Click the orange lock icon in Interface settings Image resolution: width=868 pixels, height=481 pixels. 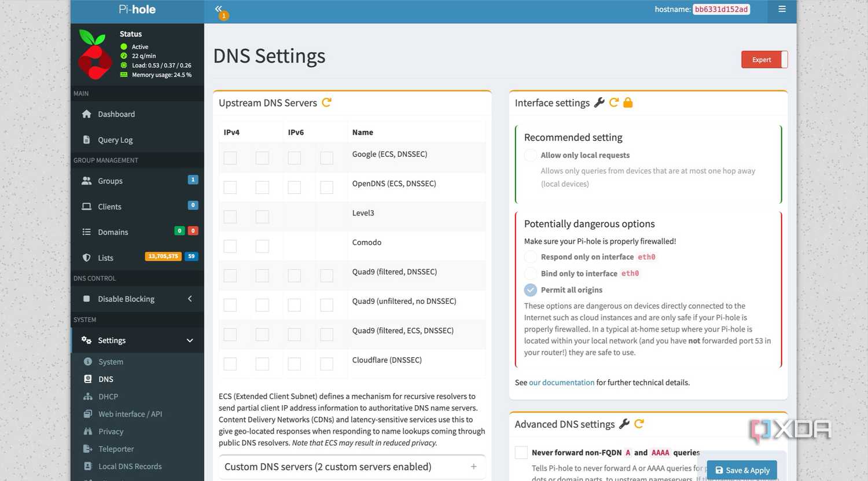(628, 102)
